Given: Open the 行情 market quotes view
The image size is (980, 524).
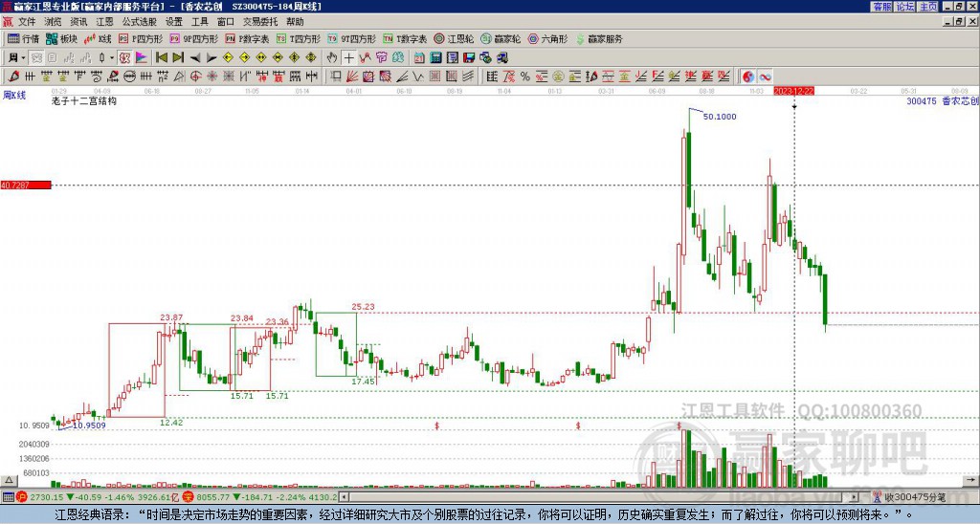Looking at the screenshot, I should tap(24, 39).
